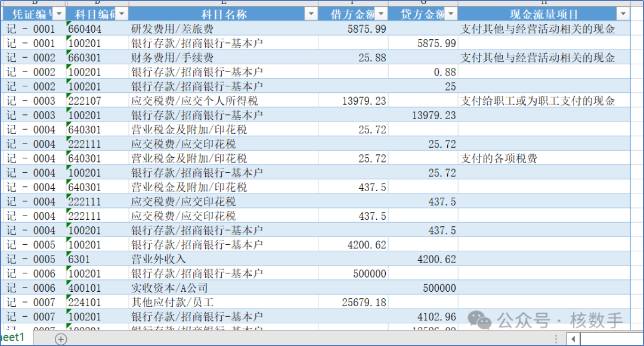644x346 pixels.
Task: Open the 凭证编号 column filter dropdown
Action: pyautogui.click(x=59, y=14)
